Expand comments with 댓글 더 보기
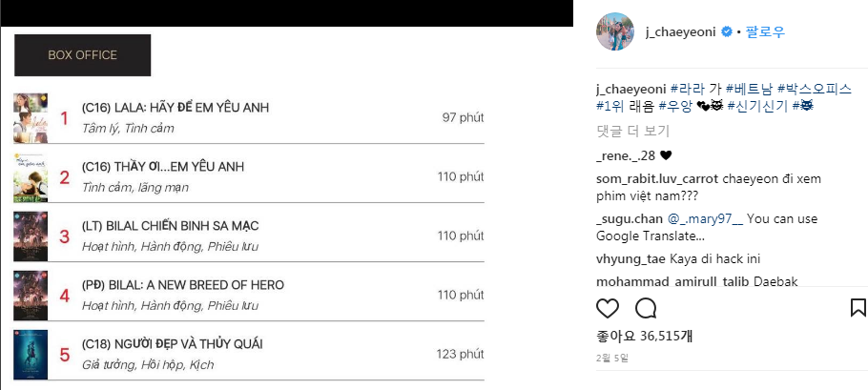Viewport: 868px width, 390px height. click(x=633, y=131)
